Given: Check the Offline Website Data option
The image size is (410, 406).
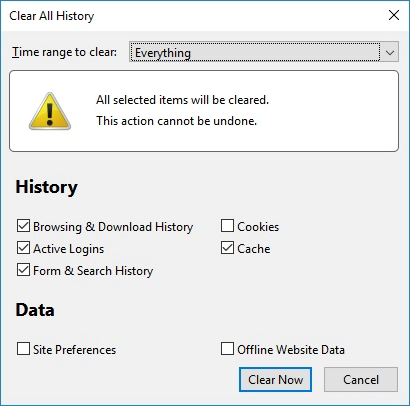Looking at the screenshot, I should click(227, 349).
